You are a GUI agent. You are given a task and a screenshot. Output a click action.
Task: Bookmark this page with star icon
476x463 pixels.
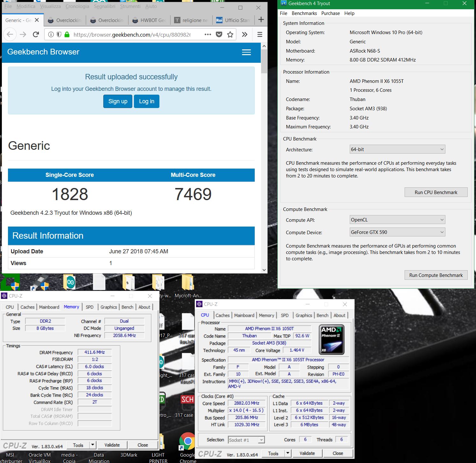tap(230, 34)
